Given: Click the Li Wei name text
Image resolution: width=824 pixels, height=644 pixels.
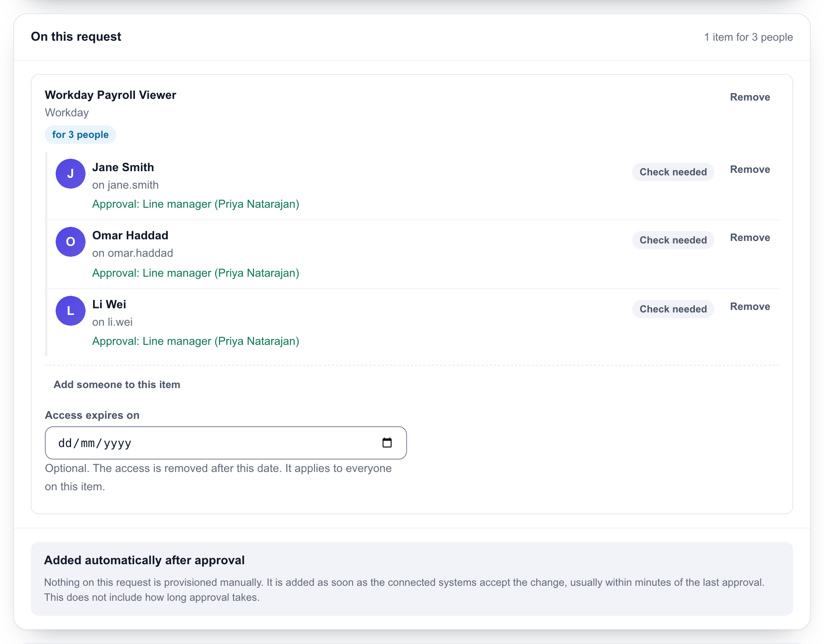Looking at the screenshot, I should click(109, 304).
